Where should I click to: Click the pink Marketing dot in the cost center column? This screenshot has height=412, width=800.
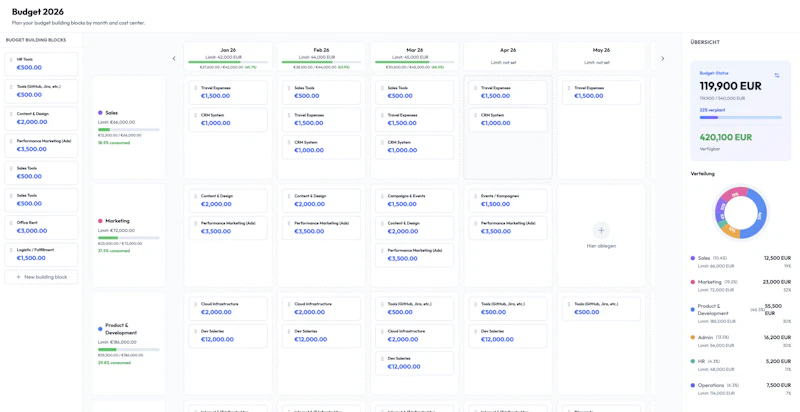point(101,221)
